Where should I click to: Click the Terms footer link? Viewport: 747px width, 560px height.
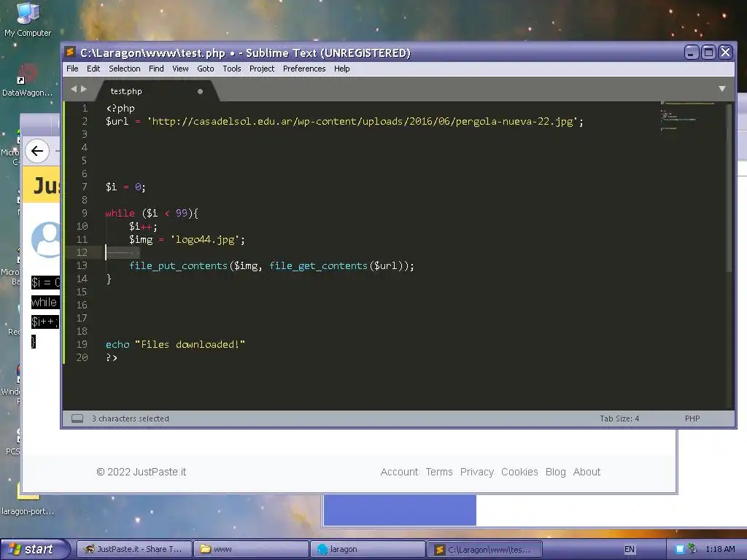[438, 472]
